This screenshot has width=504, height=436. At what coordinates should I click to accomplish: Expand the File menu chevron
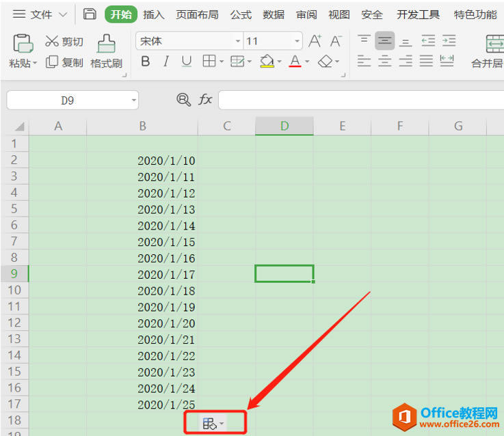pos(63,14)
